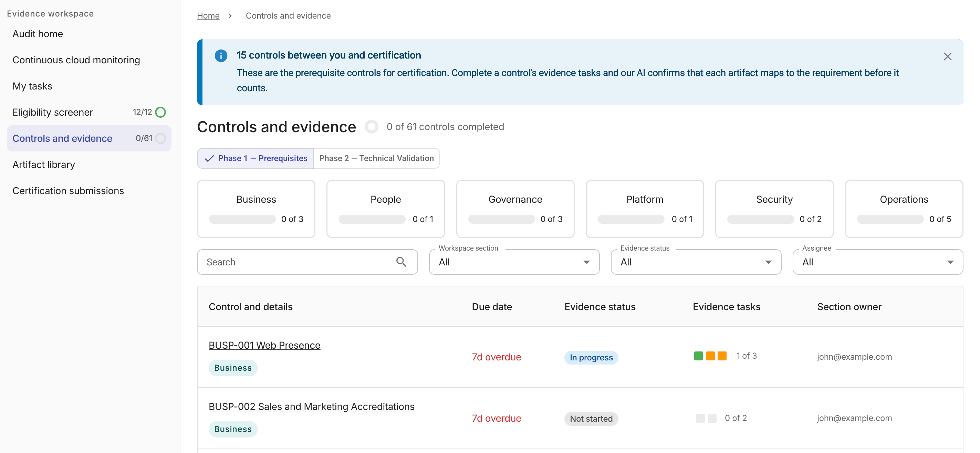Click the Section owner column header

[849, 307]
